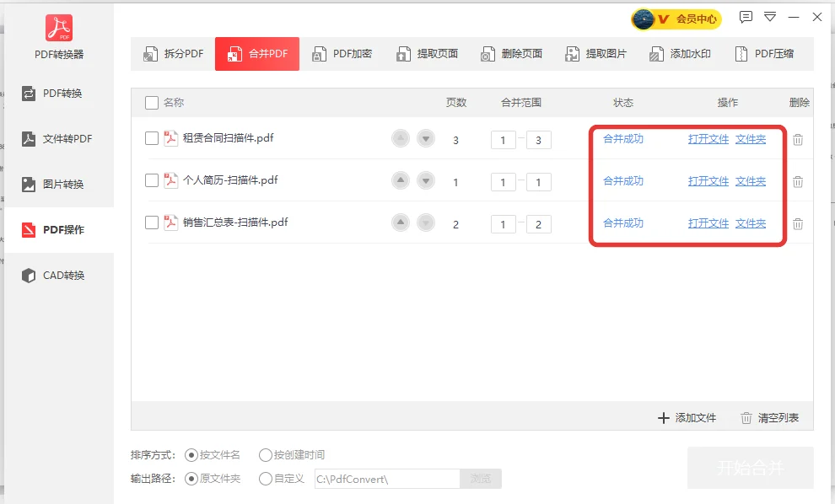Click 合并成功 status of 个人简历-扫描件.pdf
Screen dimensions: 835x504
623,181
